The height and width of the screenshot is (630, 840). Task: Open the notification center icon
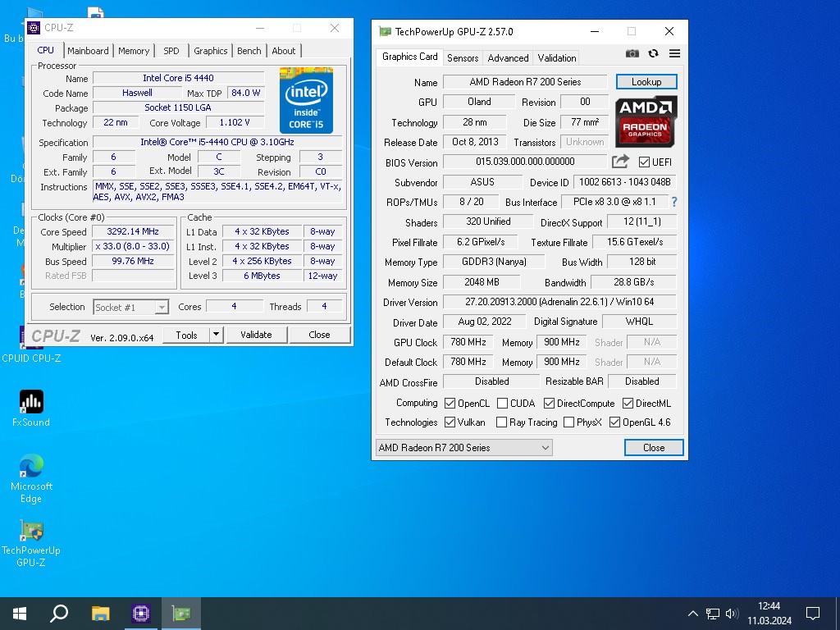(x=813, y=614)
